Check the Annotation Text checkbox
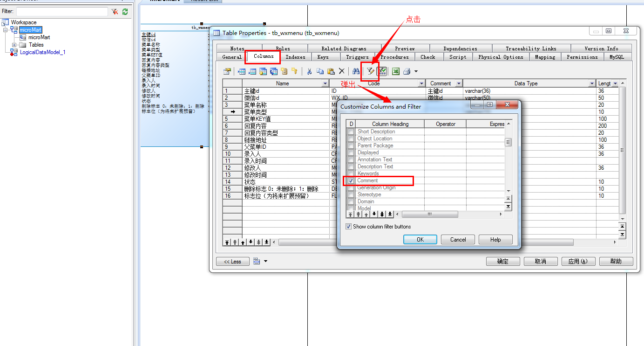This screenshot has width=644, height=346. [351, 160]
